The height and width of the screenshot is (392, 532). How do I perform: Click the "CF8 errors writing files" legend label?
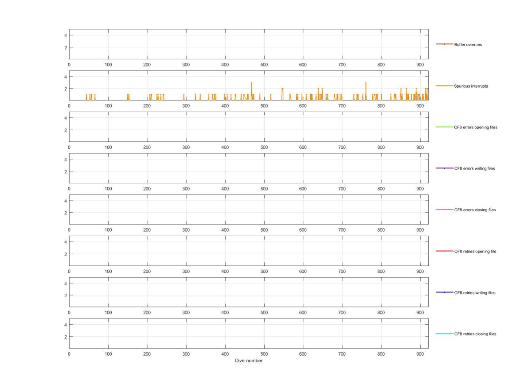pos(474,168)
